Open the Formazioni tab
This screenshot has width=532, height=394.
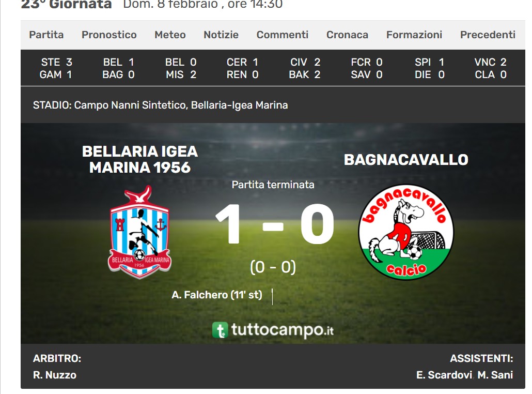[x=414, y=35]
